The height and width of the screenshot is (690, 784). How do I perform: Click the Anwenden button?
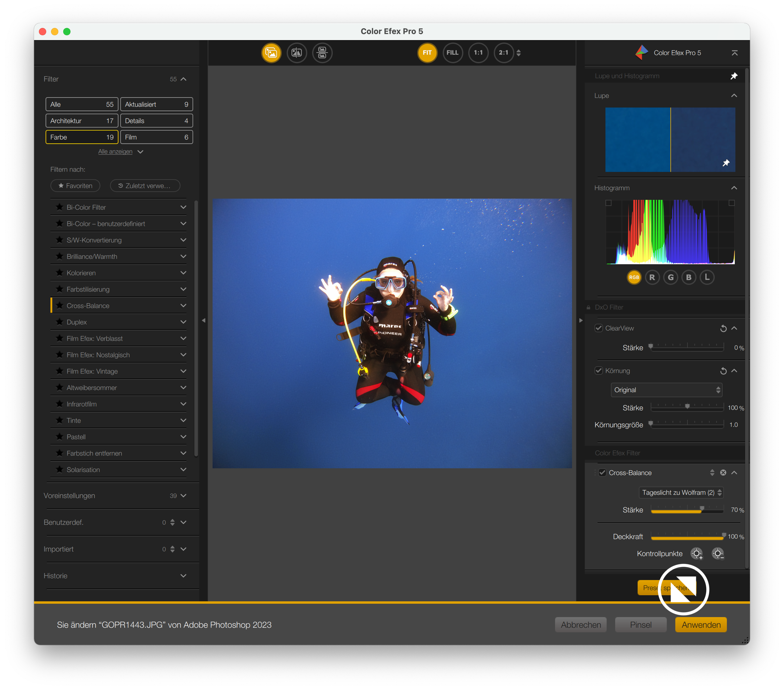701,625
